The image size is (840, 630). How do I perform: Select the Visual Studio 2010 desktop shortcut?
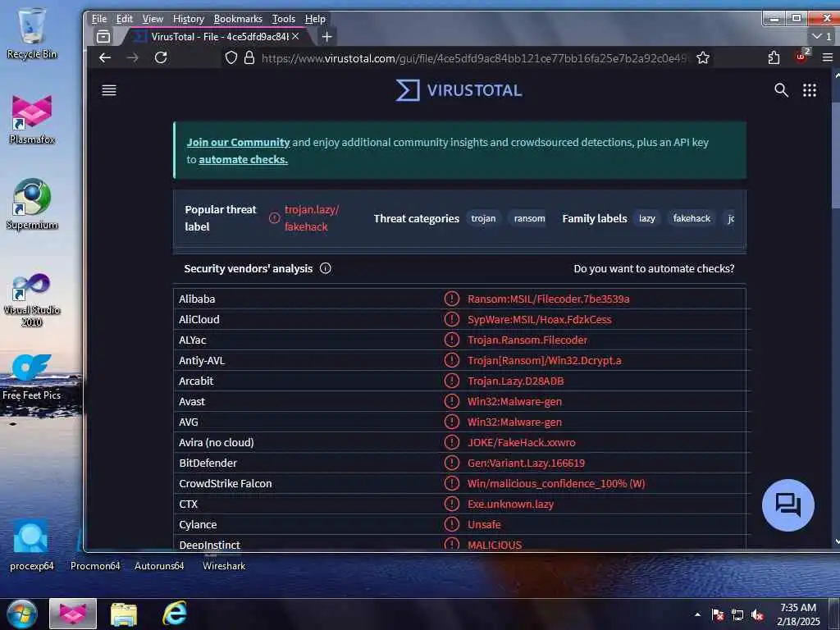32,299
